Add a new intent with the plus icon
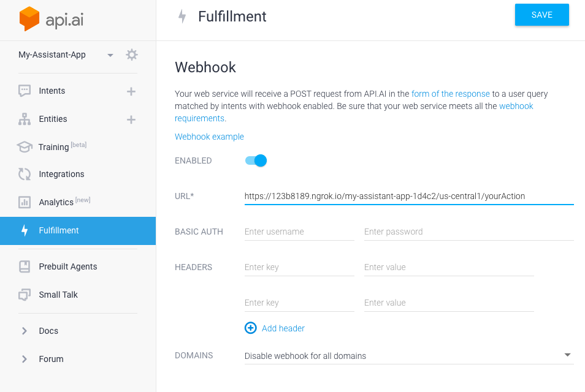The height and width of the screenshot is (392, 585). click(x=131, y=91)
